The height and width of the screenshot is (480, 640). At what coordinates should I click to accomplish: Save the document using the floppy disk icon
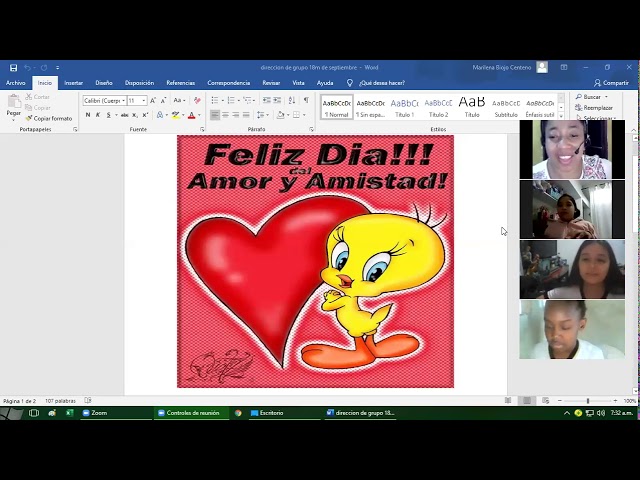coord(13,68)
